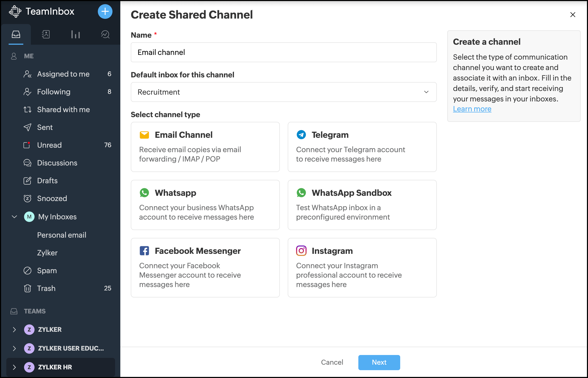Expand the ZYLKER HR team
Screen dimensions: 588x378
[x=14, y=367]
